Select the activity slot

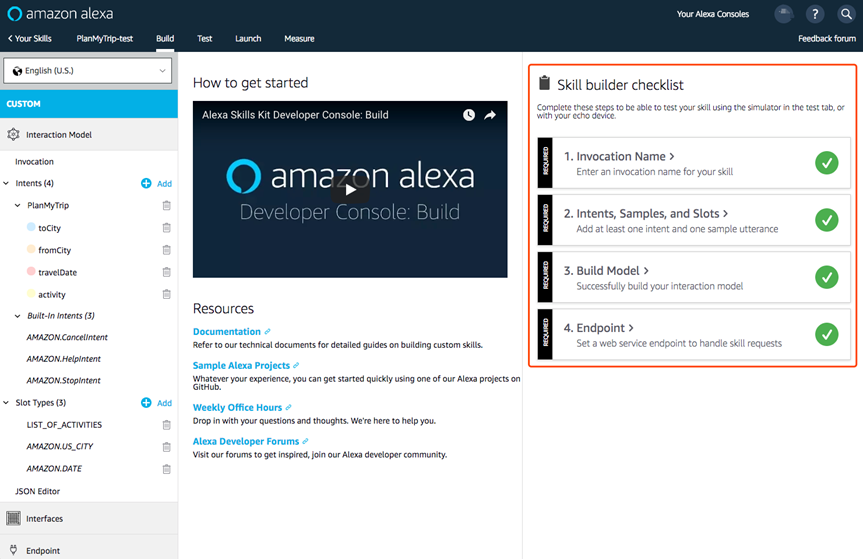point(52,295)
